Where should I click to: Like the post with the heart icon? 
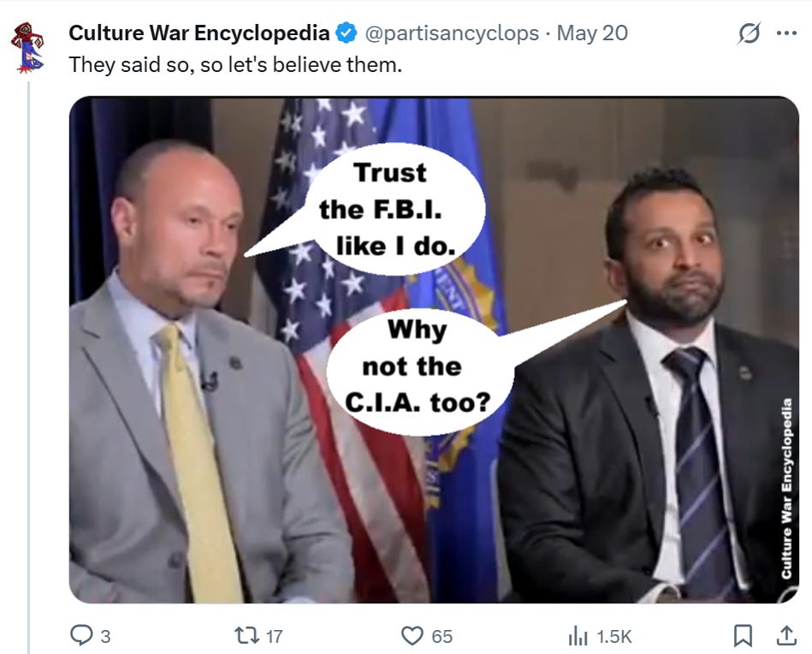click(x=412, y=636)
